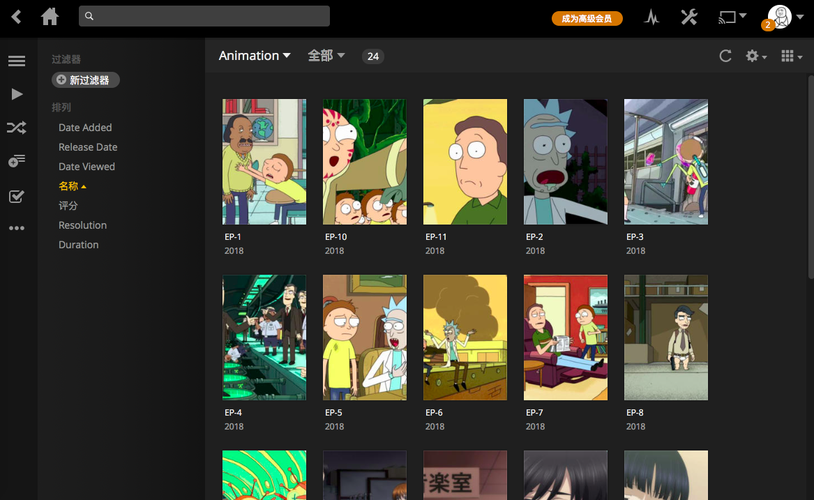The height and width of the screenshot is (500, 814).
Task: Open the hamburger menu in sidebar
Action: 16,61
